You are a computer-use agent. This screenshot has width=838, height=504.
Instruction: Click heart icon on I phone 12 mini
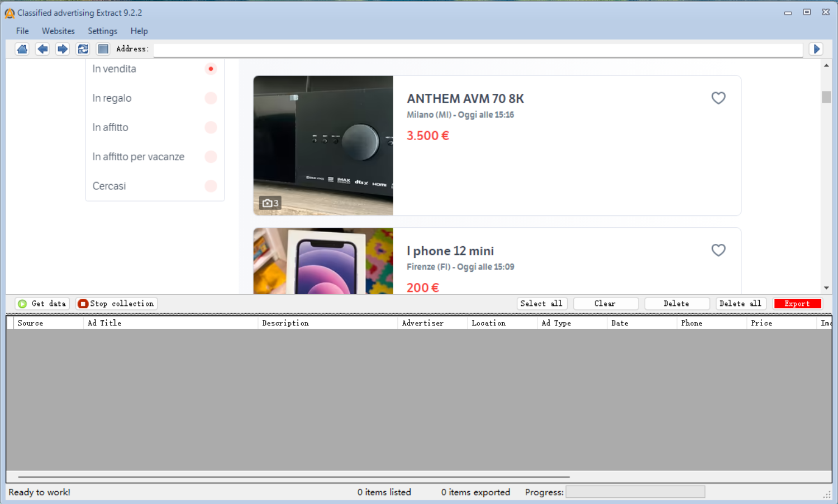[x=718, y=250]
